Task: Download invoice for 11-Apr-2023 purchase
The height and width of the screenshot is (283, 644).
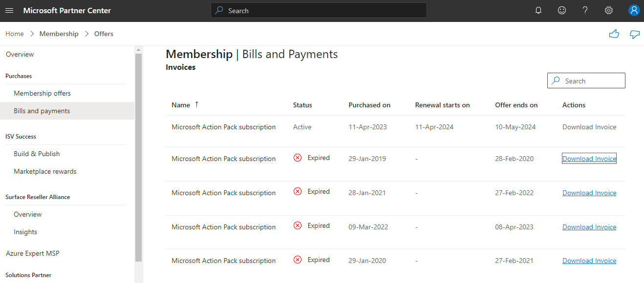Action: pyautogui.click(x=589, y=127)
